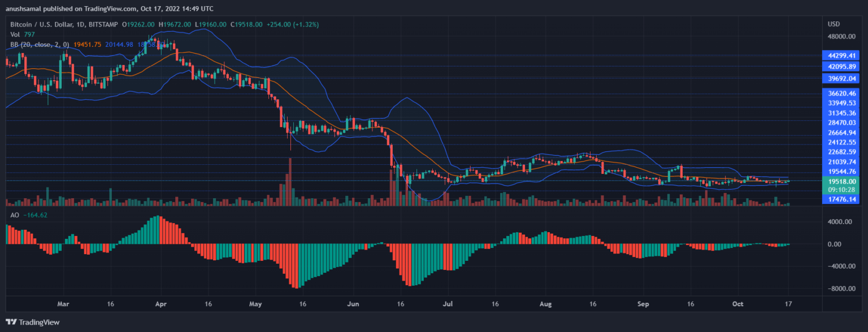This screenshot has width=868, height=332.
Task: Click the Apr label on time axis
Action: (161, 303)
